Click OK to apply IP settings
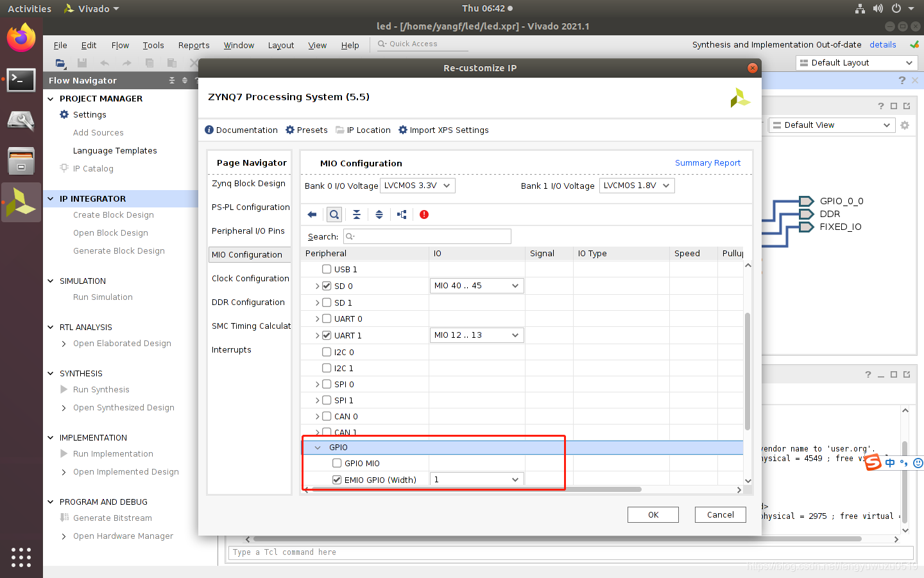 coord(653,514)
